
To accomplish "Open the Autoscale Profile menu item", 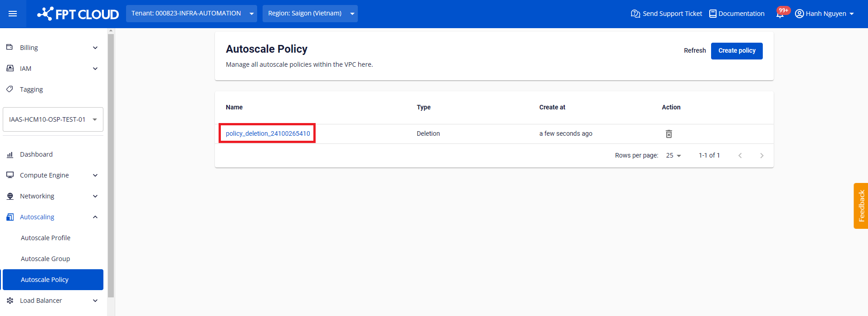I will (x=46, y=238).
